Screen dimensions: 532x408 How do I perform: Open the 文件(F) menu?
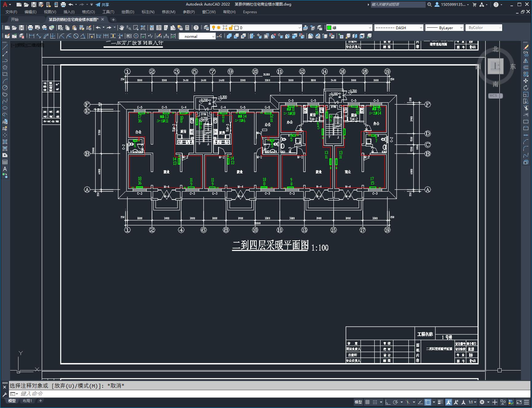click(11, 12)
